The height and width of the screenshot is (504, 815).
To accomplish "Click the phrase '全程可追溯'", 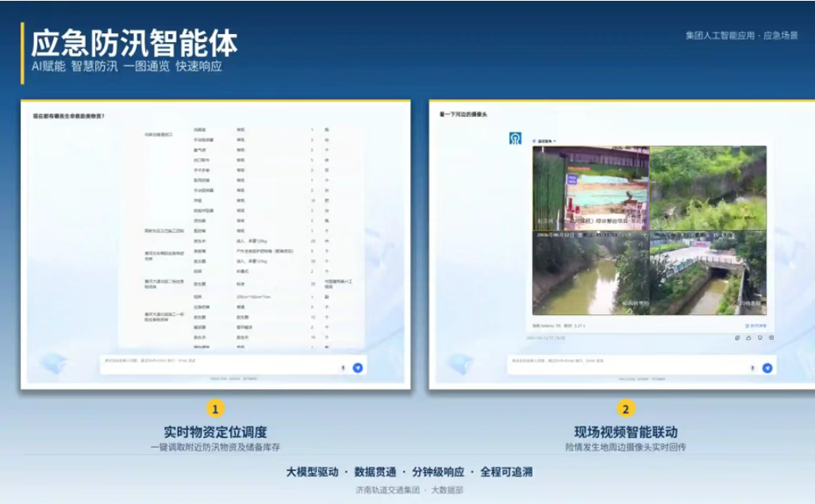I will (506, 471).
